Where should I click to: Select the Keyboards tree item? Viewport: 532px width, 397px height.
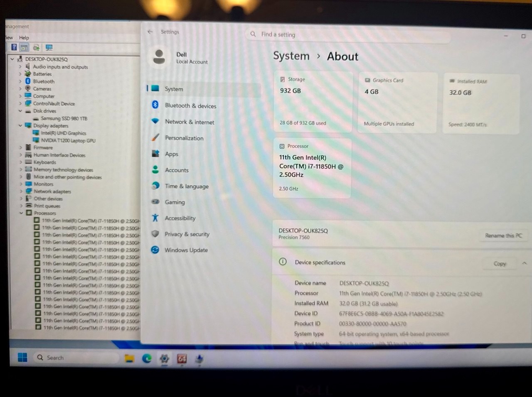point(45,162)
